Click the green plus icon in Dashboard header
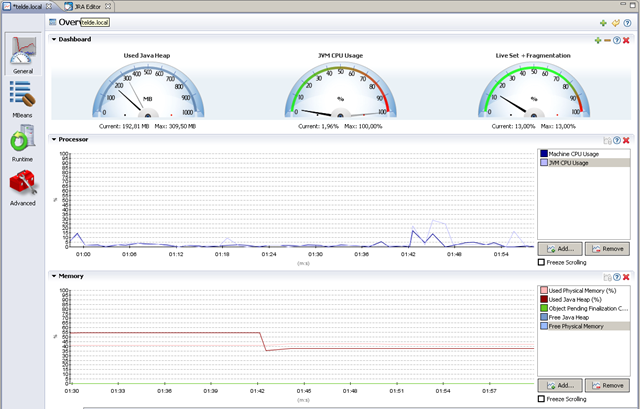 (x=598, y=40)
